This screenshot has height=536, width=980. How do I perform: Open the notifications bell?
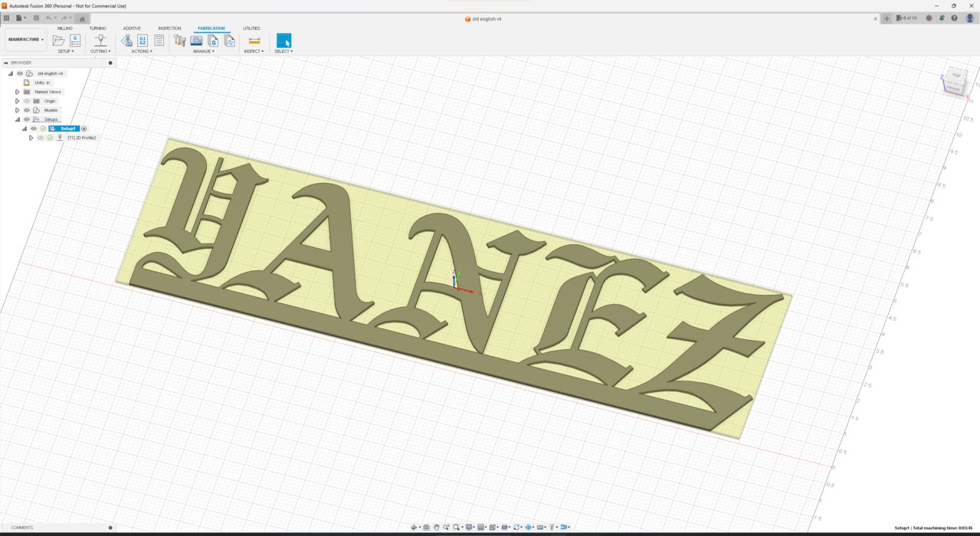942,18
